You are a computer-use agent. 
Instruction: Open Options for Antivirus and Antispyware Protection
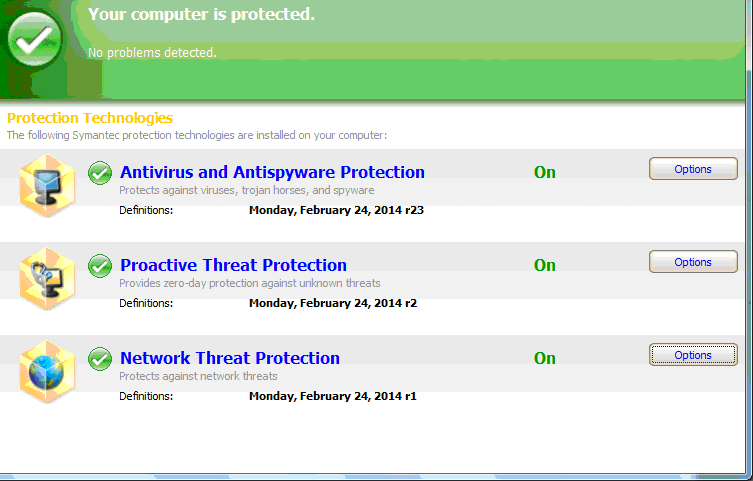[x=693, y=169]
